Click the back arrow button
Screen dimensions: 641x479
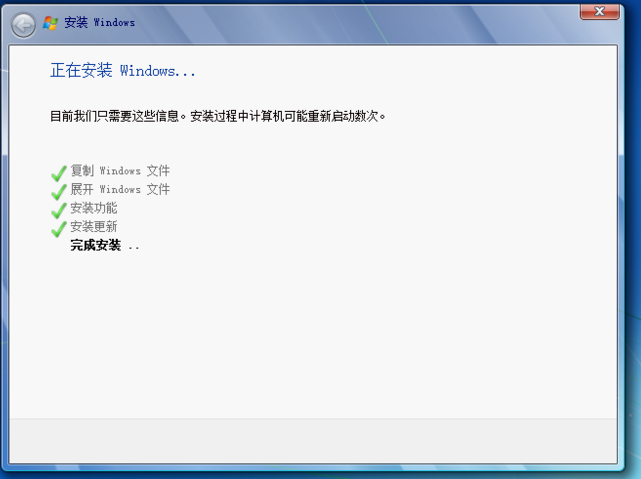point(23,25)
